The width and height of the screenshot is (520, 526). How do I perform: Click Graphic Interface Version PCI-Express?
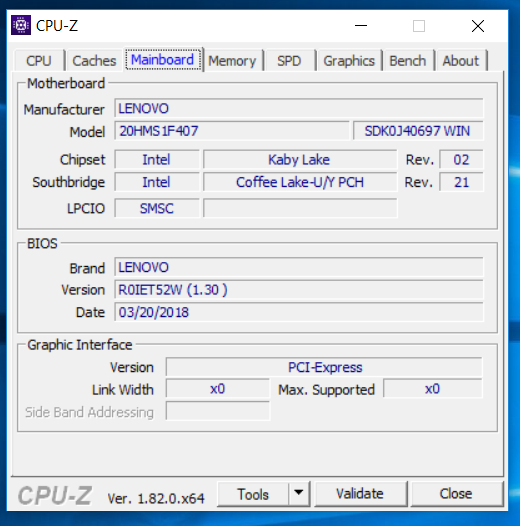[x=324, y=367]
